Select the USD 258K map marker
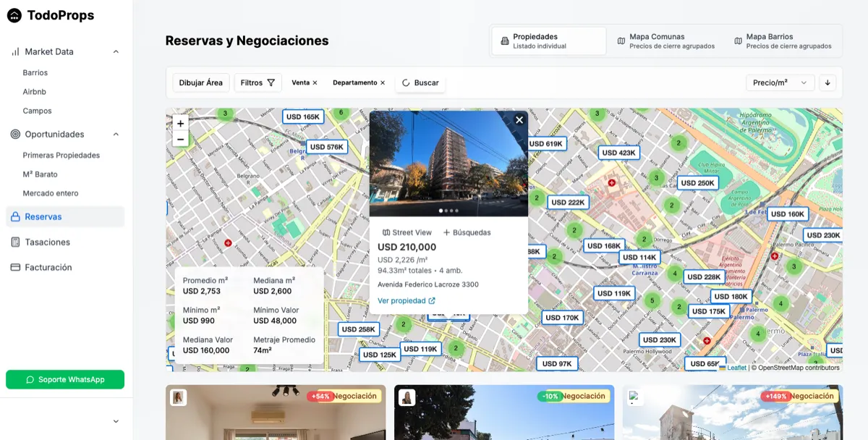 (x=358, y=329)
